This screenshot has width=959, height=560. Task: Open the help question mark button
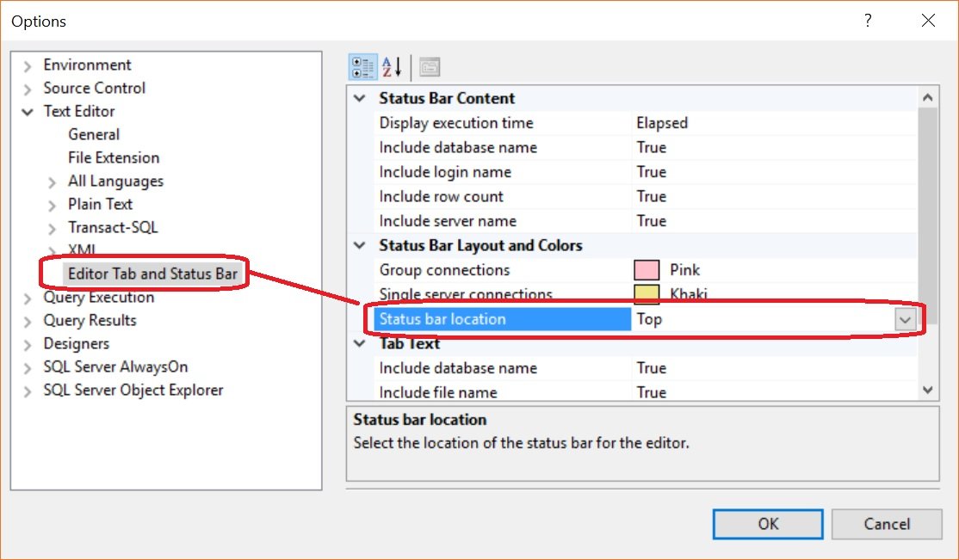pos(867,21)
